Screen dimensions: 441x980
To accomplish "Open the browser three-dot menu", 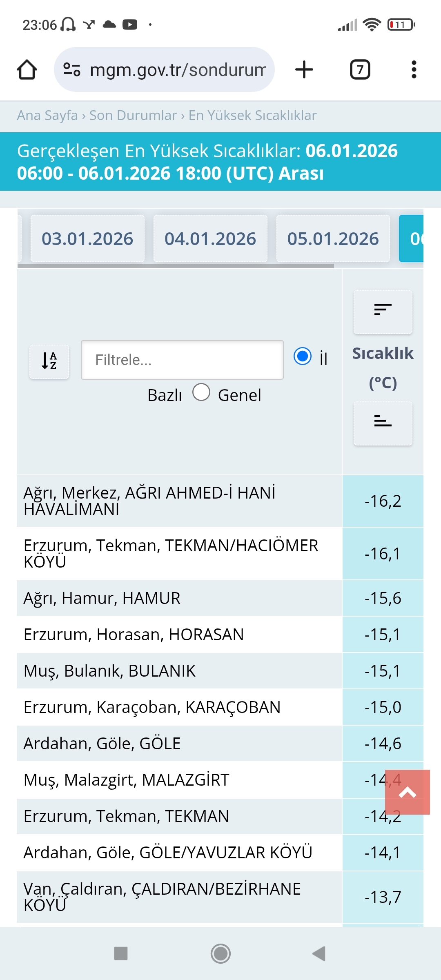I will coord(414,69).
